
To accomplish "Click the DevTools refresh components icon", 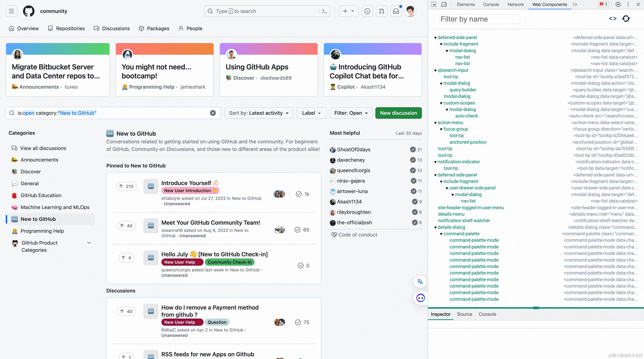I will coord(626,19).
